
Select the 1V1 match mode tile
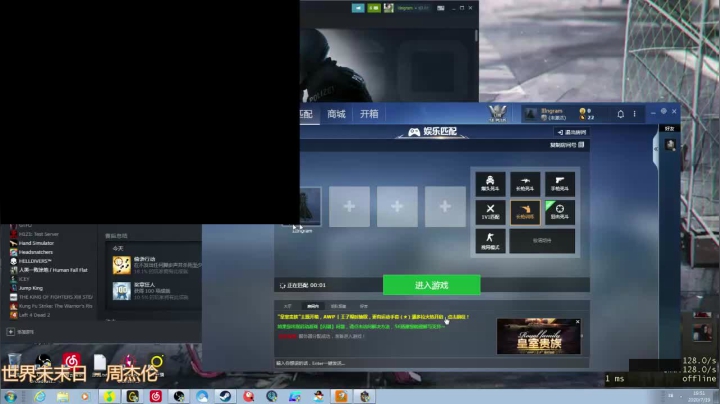490,212
